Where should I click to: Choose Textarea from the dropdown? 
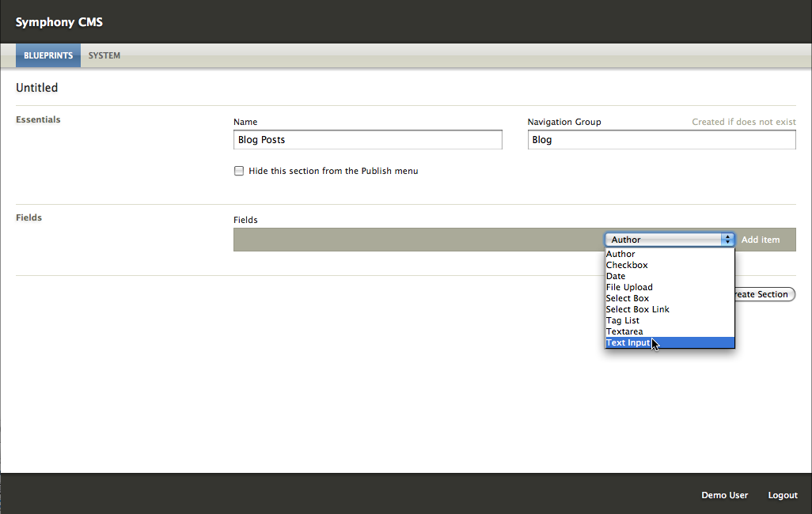pos(624,331)
